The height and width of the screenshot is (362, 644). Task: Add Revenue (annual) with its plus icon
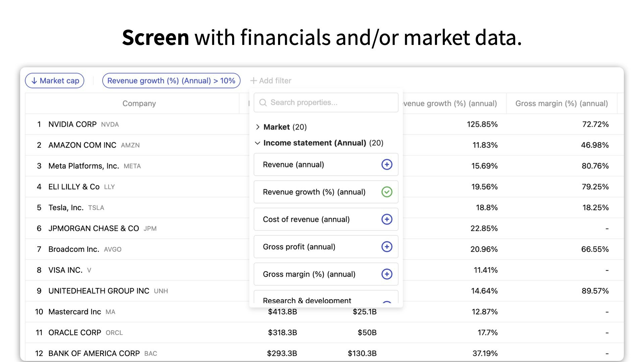tap(387, 165)
